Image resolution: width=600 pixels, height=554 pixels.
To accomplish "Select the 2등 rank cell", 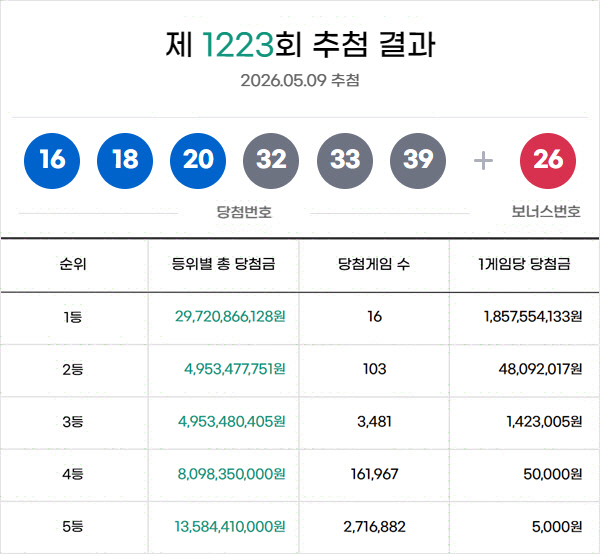I will pos(73,369).
